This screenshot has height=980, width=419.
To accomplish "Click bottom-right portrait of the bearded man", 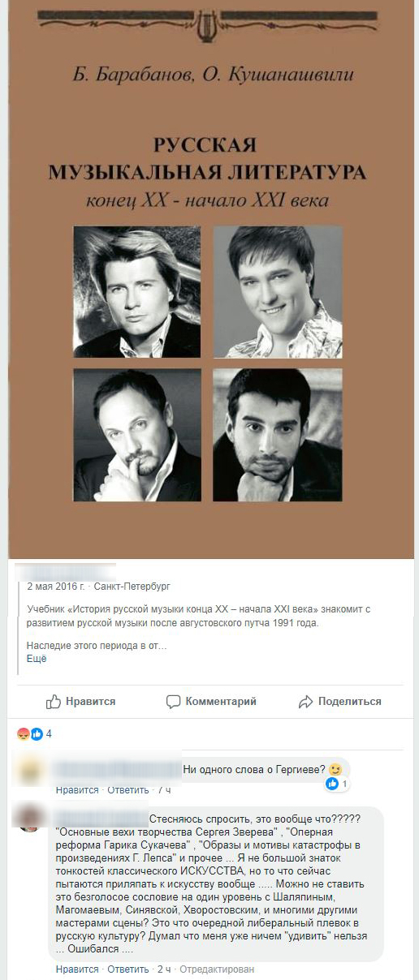I will [278, 434].
